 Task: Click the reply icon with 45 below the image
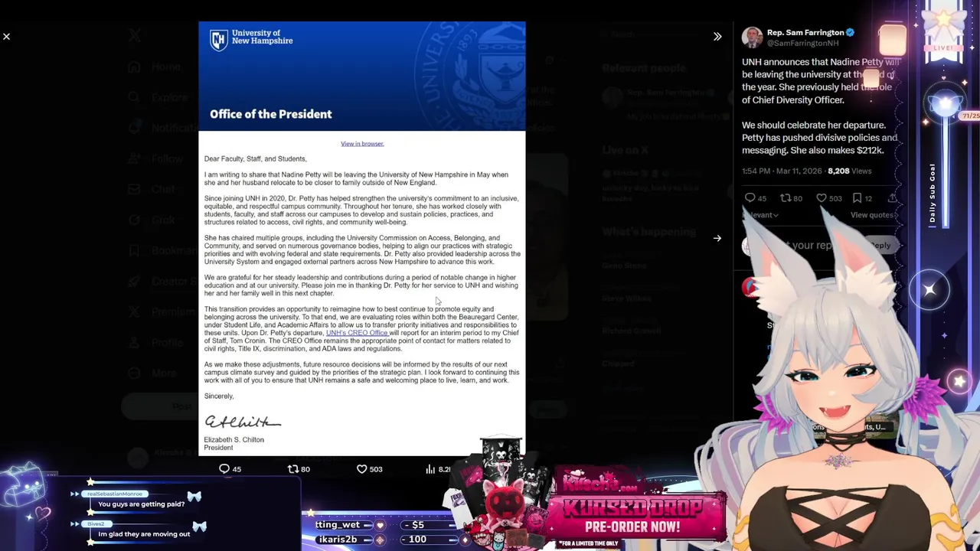coord(224,469)
